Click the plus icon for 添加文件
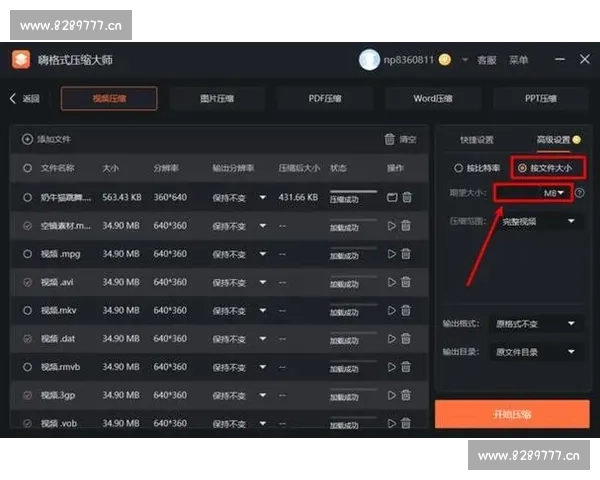Screen dimensions: 600x480 pyautogui.click(x=27, y=139)
